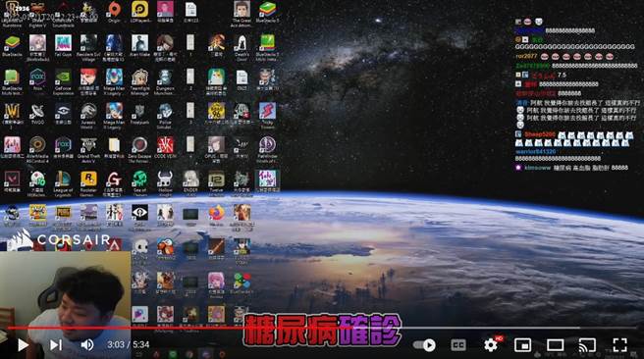Open the player settings gear
This screenshot has height=359, width=644.
pyautogui.click(x=491, y=345)
